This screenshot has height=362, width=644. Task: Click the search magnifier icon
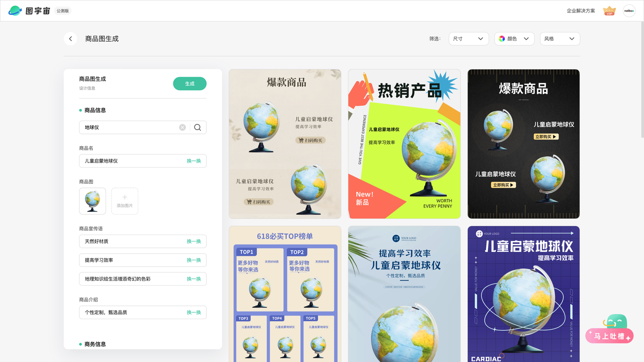[x=197, y=127]
